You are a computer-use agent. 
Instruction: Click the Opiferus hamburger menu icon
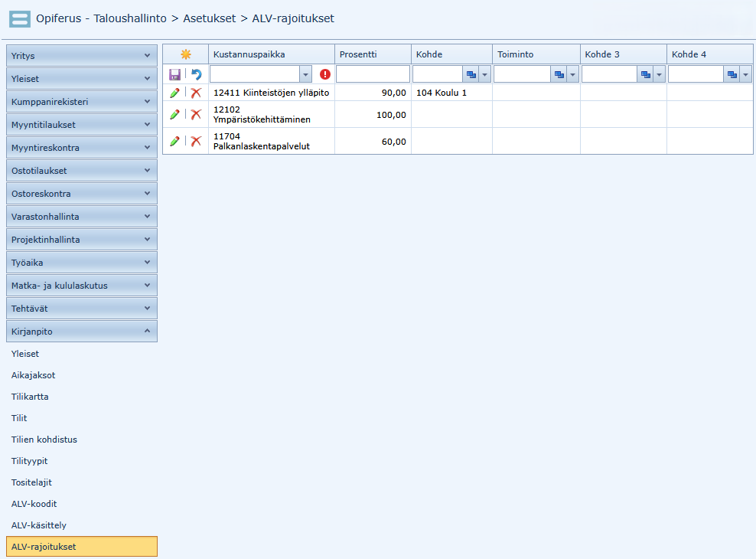[20, 19]
